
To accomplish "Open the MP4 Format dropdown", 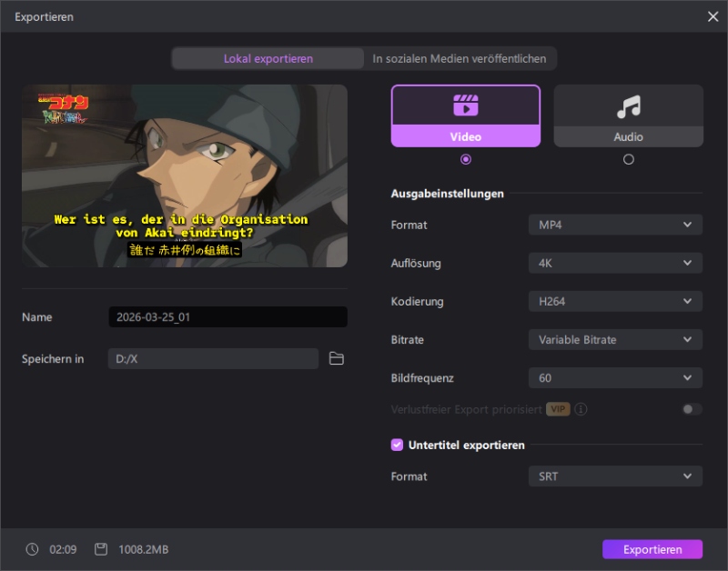I will 614,225.
